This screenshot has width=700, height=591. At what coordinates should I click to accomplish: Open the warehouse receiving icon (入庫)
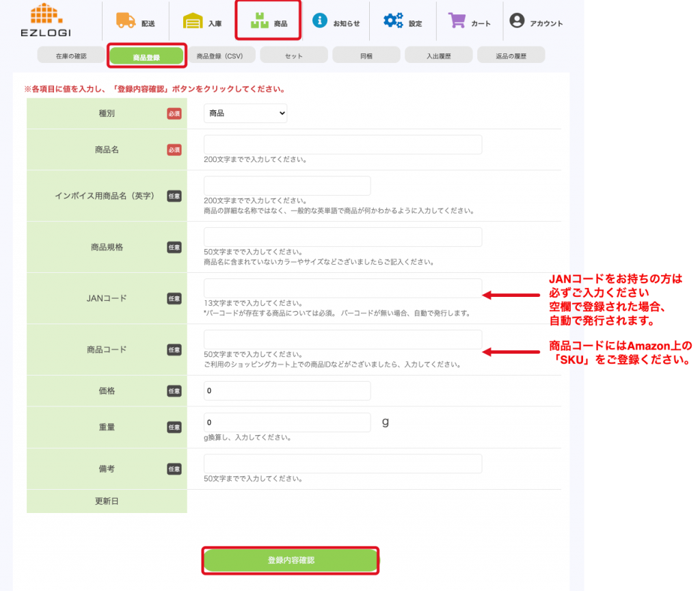click(x=193, y=21)
